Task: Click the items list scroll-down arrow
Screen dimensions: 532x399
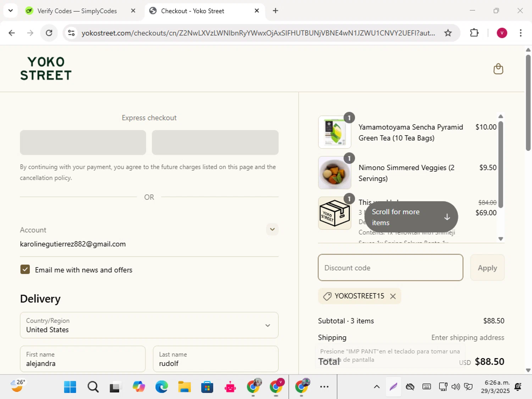Action: click(501, 239)
